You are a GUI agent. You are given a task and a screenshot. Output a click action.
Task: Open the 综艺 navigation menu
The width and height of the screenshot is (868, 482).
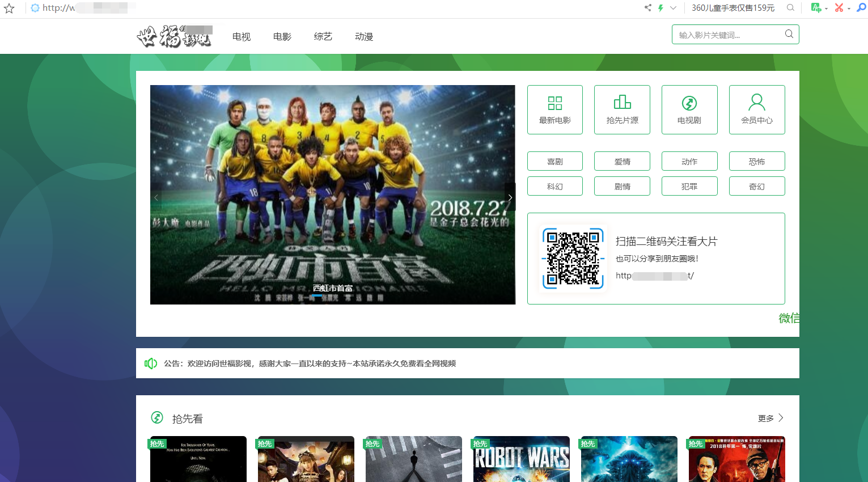(x=323, y=37)
